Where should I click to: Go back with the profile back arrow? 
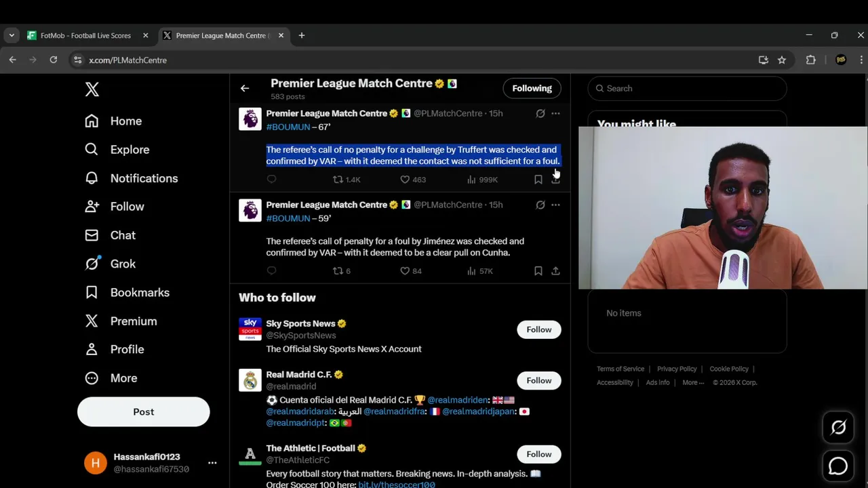coord(245,88)
